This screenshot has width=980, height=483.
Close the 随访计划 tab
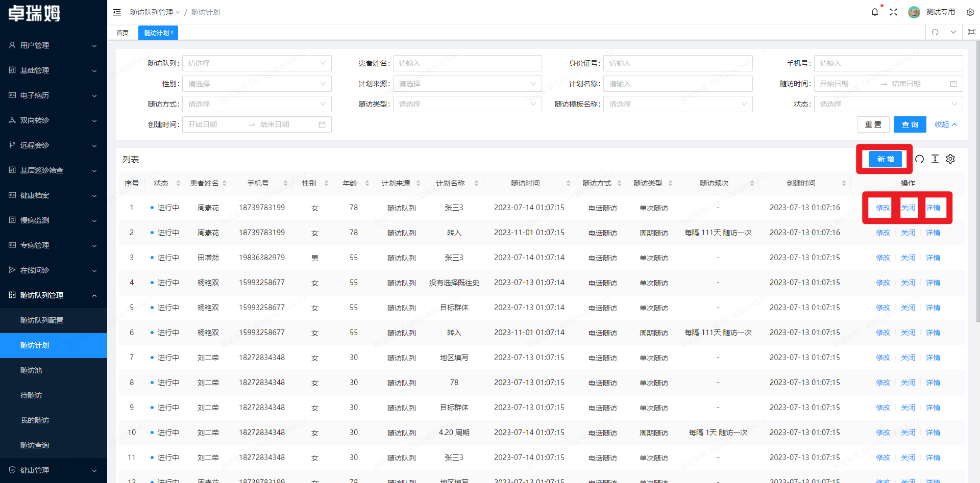172,32
